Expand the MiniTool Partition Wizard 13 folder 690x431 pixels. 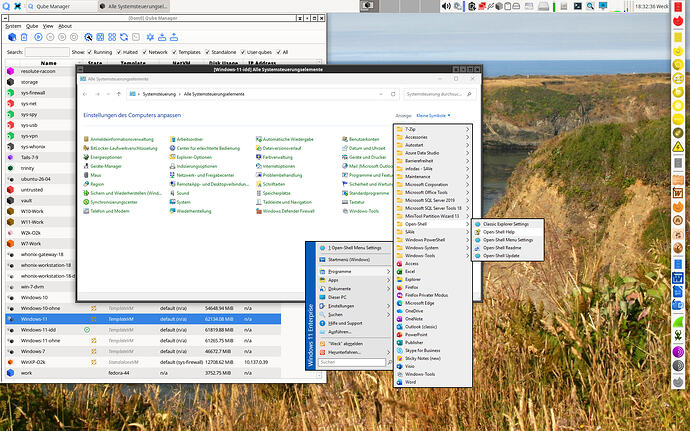point(433,216)
